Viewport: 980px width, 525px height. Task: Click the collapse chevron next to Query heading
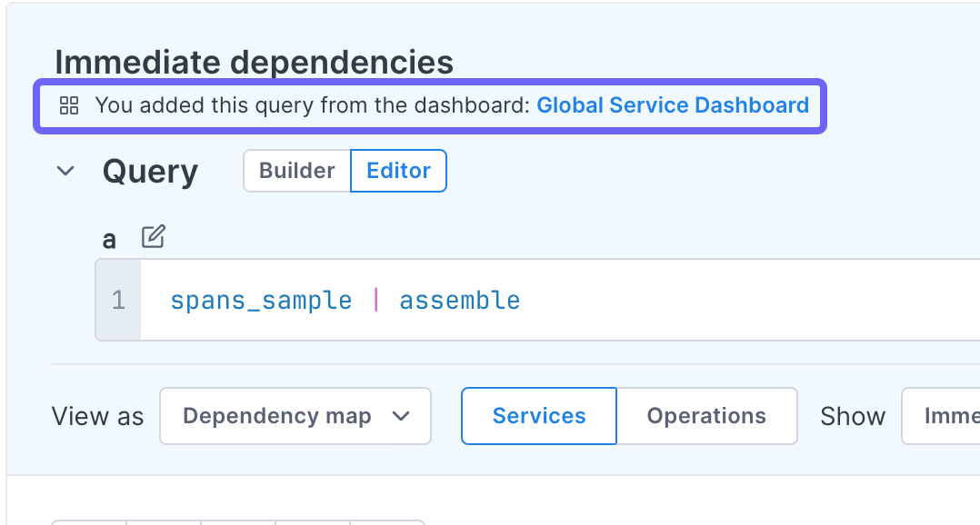(65, 171)
